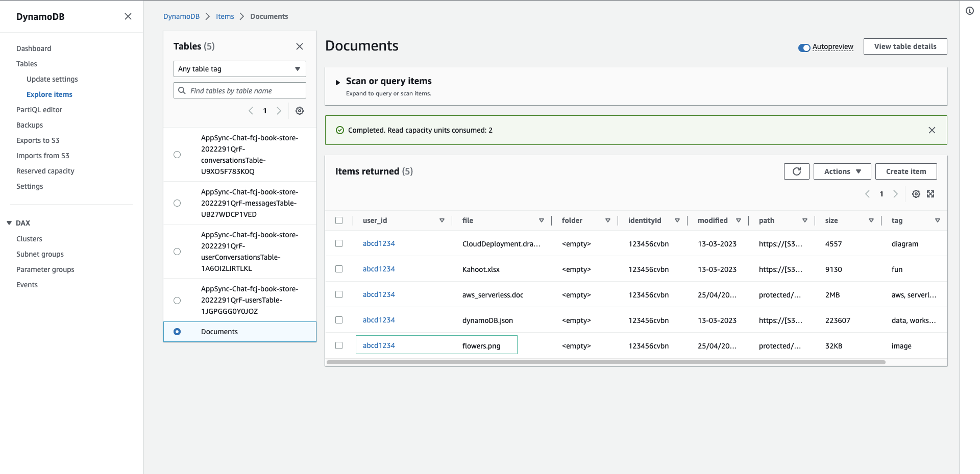Open the Actions dropdown menu
Screen dimensions: 980x474
(842, 171)
